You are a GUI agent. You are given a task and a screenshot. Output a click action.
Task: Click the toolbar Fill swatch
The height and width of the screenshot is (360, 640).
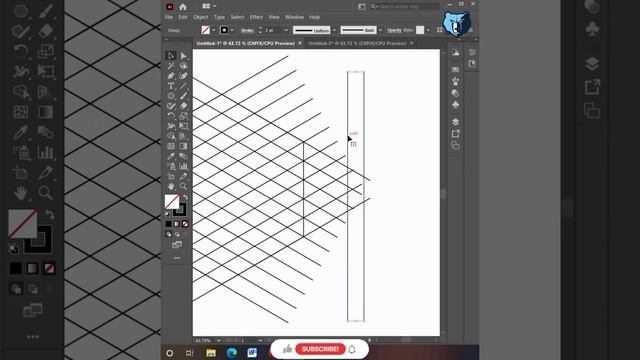tap(172, 201)
